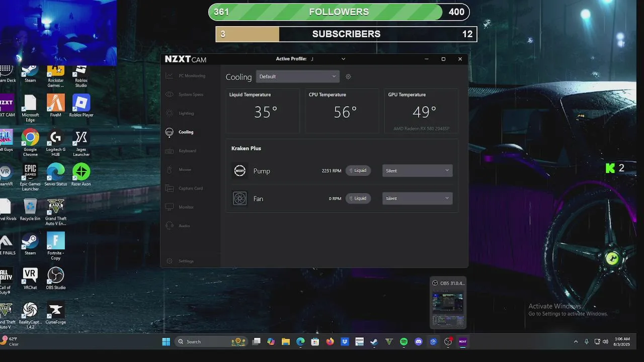Screen dimensions: 644x362
Task: Open Steam from the taskbar
Action: click(x=374, y=342)
